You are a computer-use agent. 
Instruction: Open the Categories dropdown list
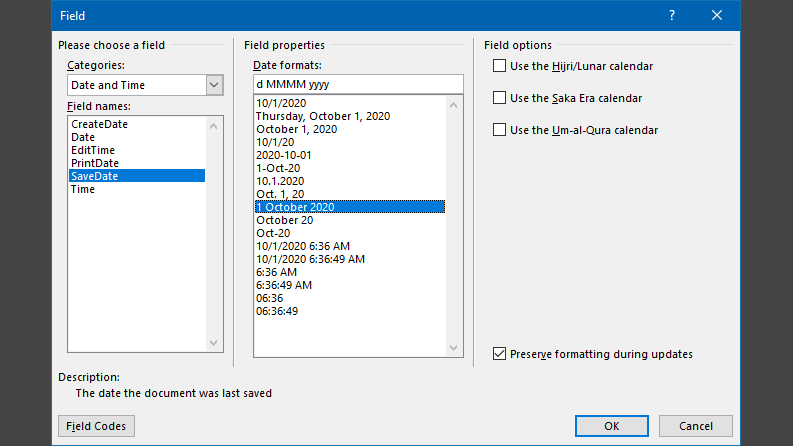[214, 86]
